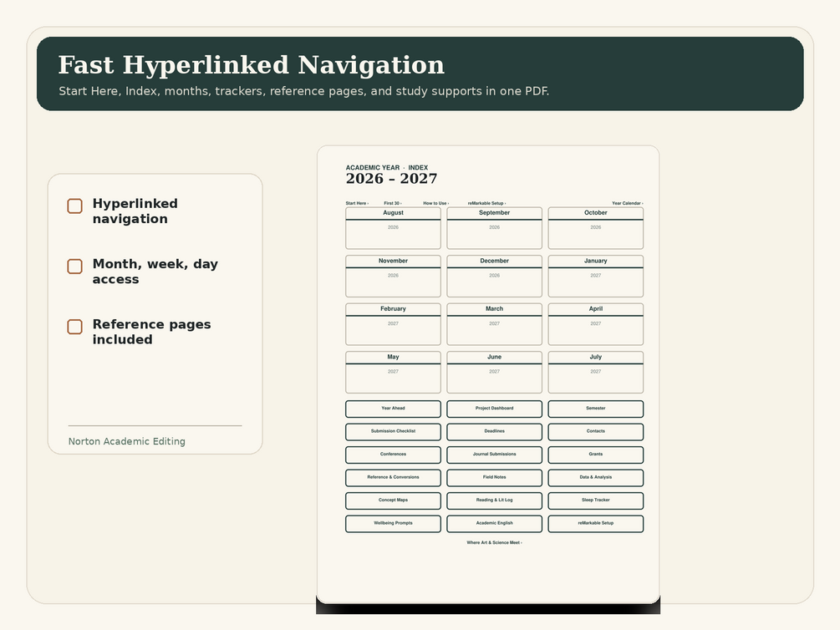Go to the Year Calendar link
This screenshot has height=630, width=840.
(628, 203)
